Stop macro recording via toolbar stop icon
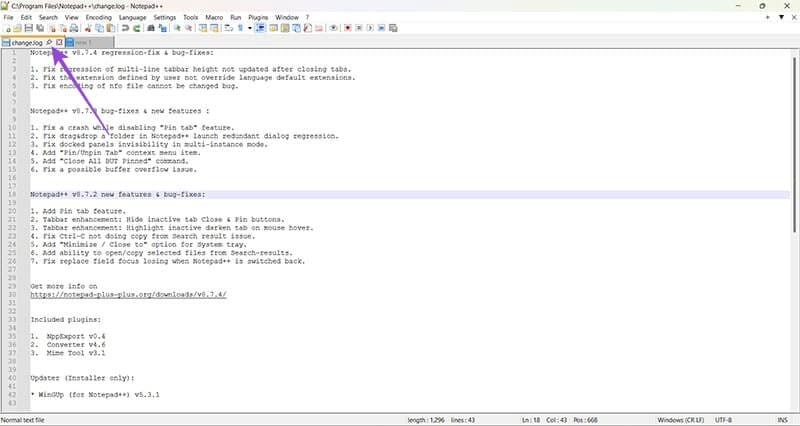 pyautogui.click(x=359, y=28)
